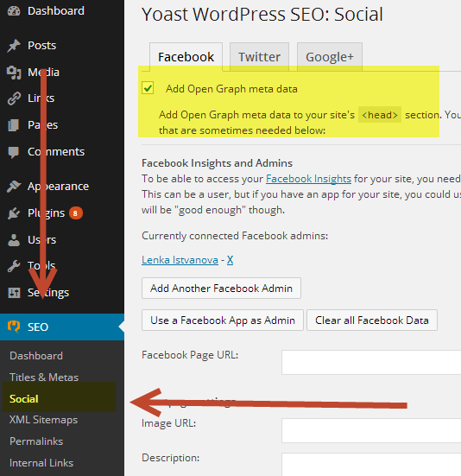Open the Tools menu
The image size is (461, 476).
pyautogui.click(x=41, y=266)
